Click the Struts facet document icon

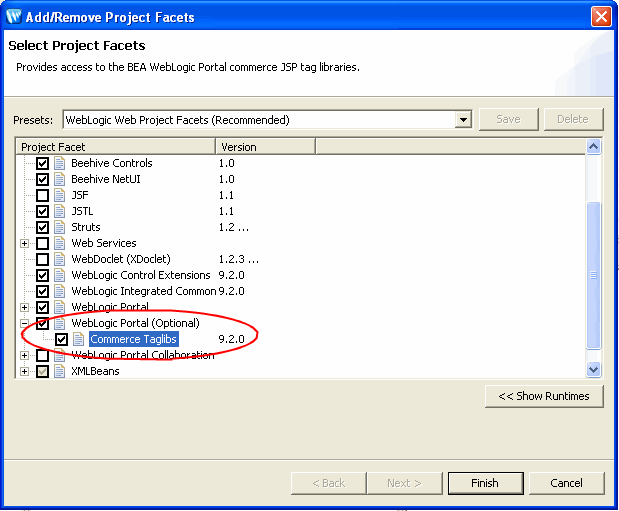(x=60, y=227)
